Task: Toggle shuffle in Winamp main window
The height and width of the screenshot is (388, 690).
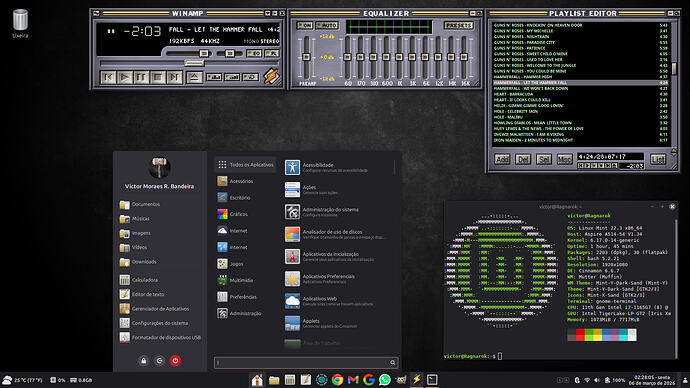Action: (214, 77)
